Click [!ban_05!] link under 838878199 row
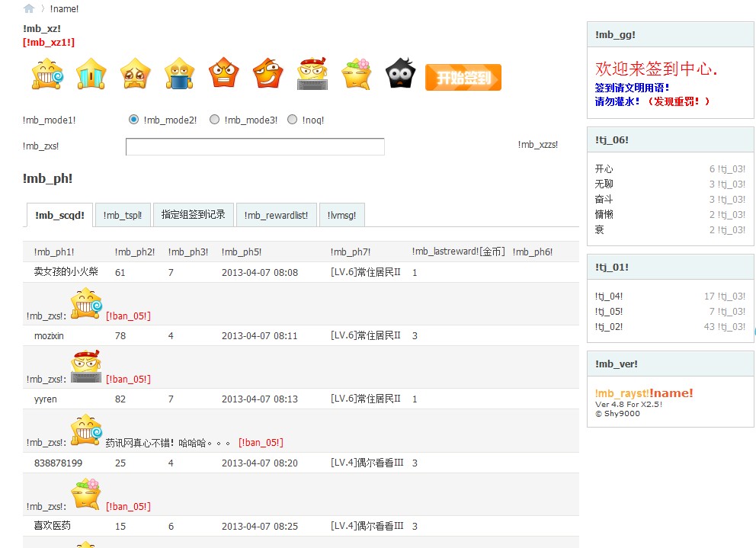756x548 pixels. (x=128, y=507)
